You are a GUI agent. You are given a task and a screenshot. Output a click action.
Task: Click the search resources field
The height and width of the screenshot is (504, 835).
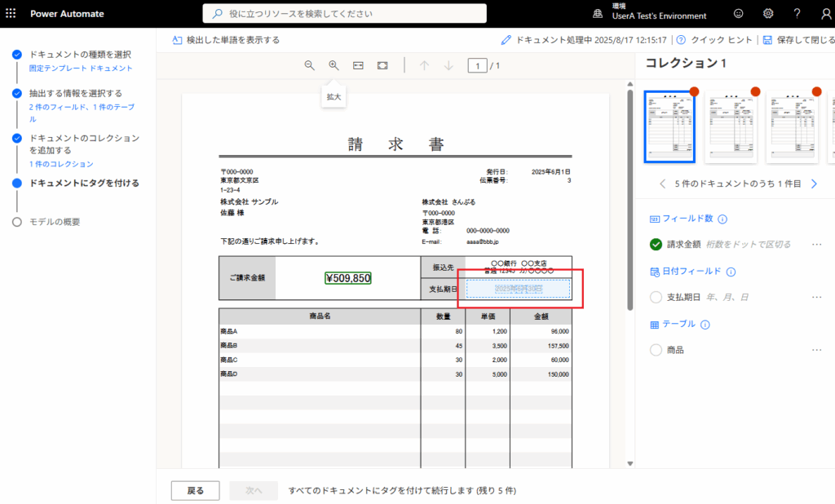(345, 13)
